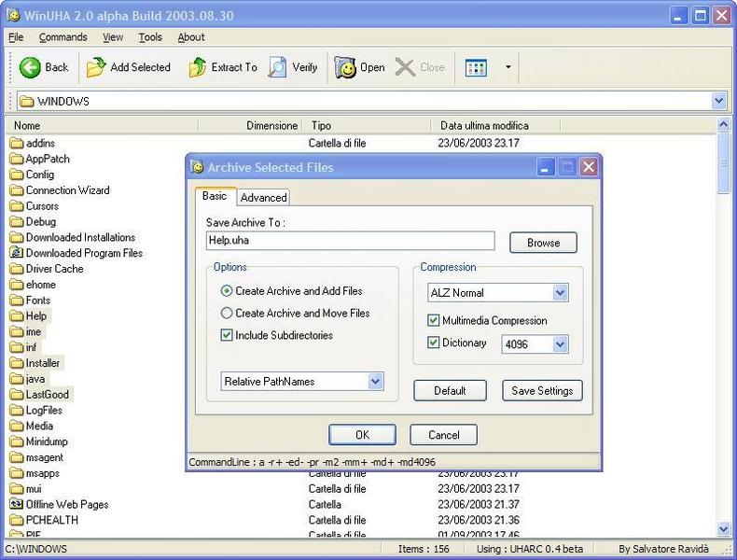
Task: Click Cancel in the archive dialog
Action: click(x=444, y=435)
